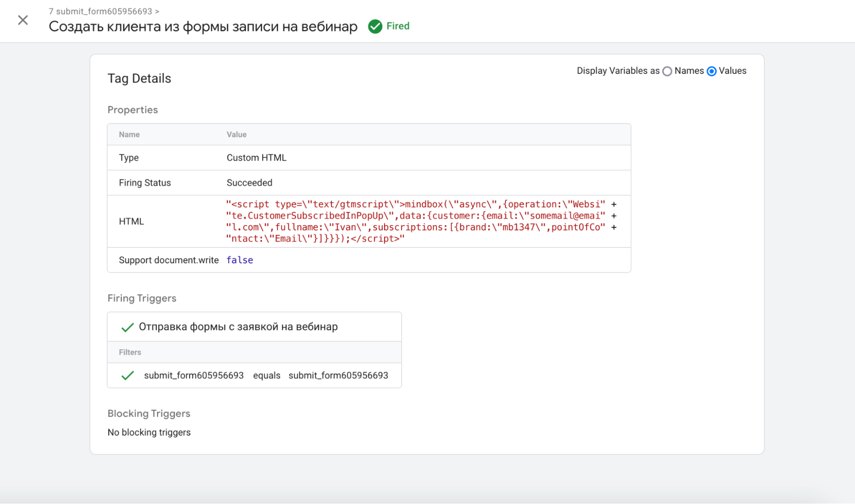The width and height of the screenshot is (855, 504).
Task: Click the Fired status label
Action: point(398,26)
